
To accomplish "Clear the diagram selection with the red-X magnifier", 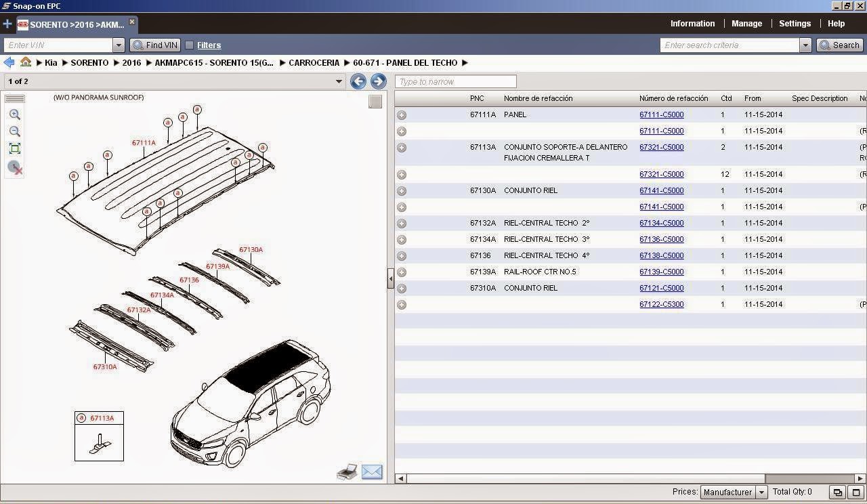I will point(15,167).
